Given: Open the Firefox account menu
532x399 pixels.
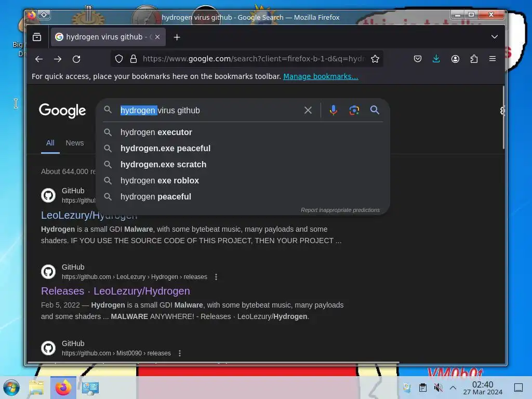Looking at the screenshot, I should click(x=455, y=59).
